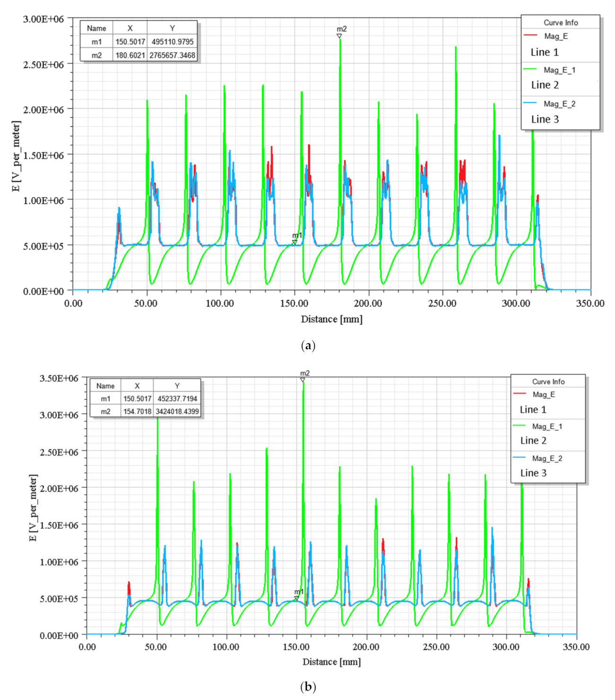Click red Mag_E swatch in bottom legend

[520, 394]
